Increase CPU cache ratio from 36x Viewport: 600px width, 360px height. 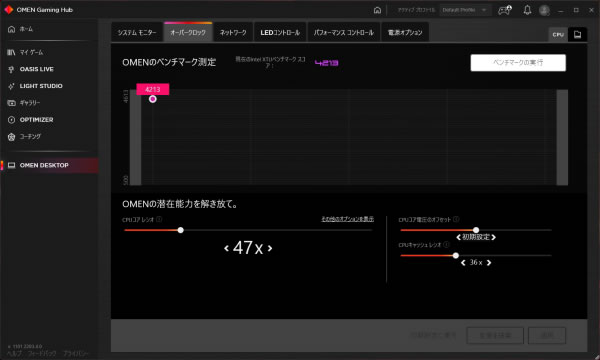tap(489, 262)
